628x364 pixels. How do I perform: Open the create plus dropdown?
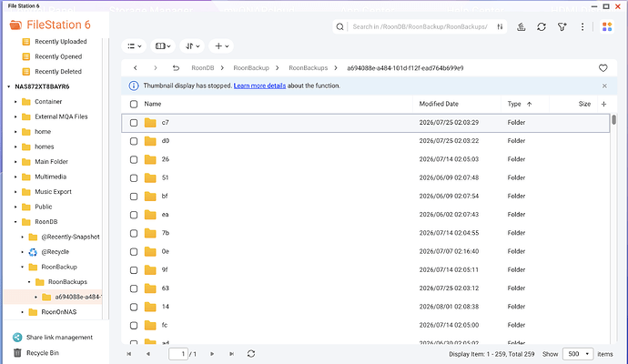click(221, 46)
